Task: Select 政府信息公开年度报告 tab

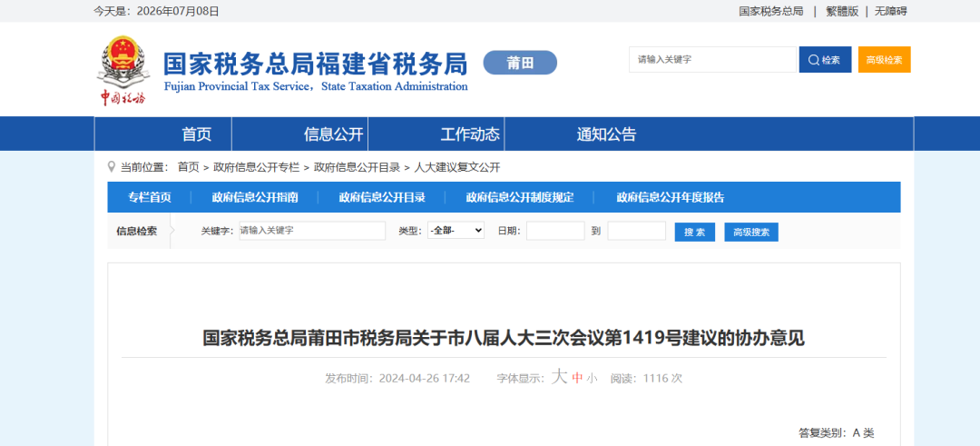Action: coord(671,198)
